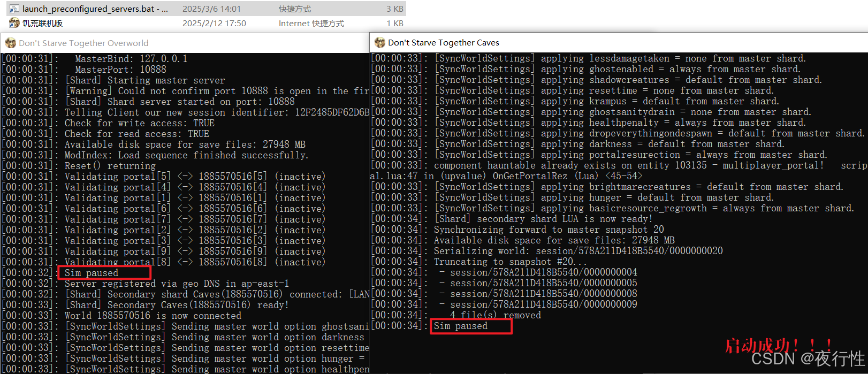Click the applying portalresurection = always line

pos(599,155)
